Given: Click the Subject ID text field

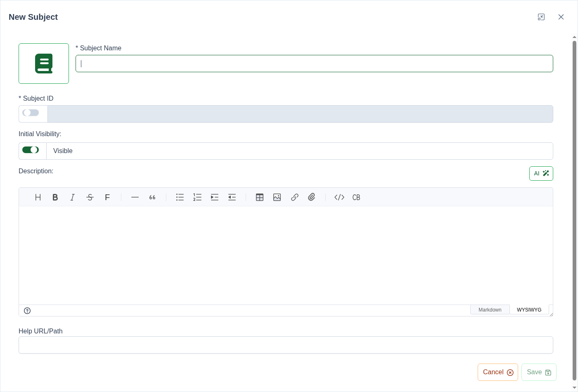Looking at the screenshot, I should click(x=300, y=114).
